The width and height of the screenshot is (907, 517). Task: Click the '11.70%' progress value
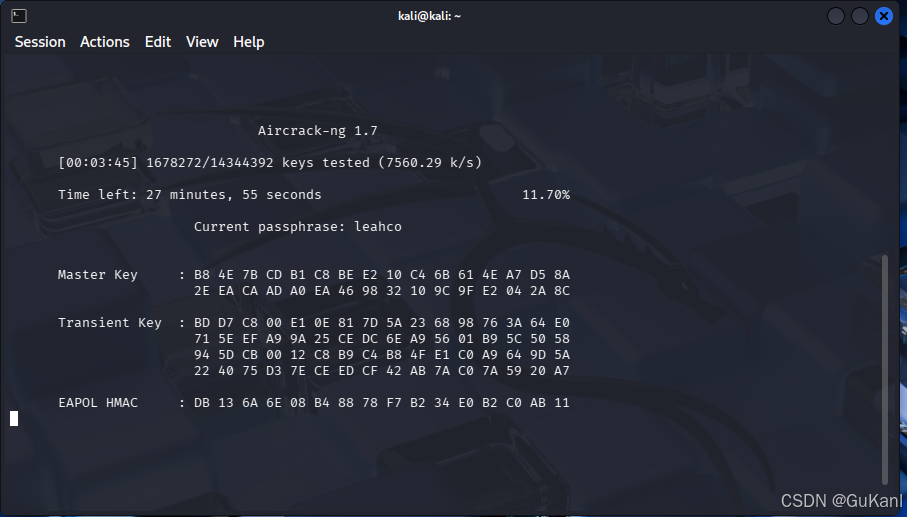(x=546, y=195)
